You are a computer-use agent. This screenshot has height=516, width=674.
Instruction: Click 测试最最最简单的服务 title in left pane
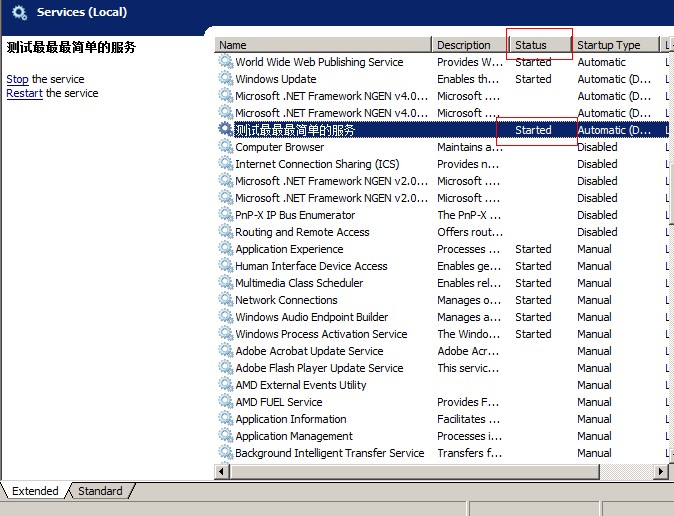point(71,47)
